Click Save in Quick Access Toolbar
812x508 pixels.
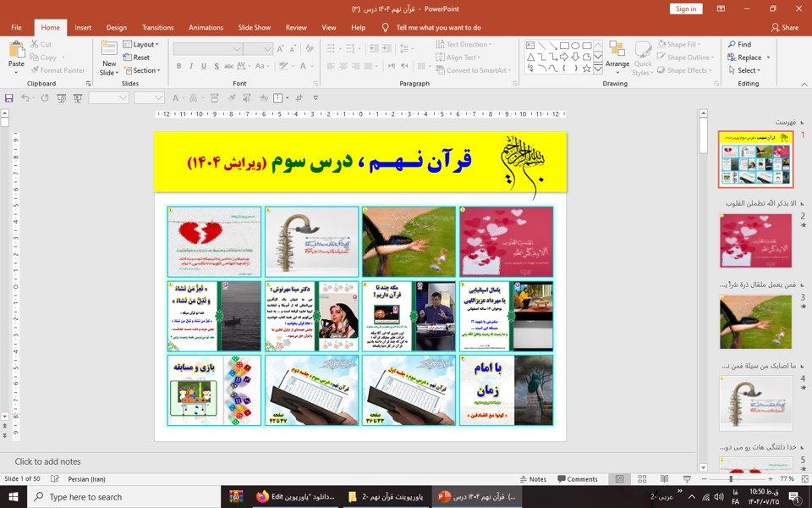coord(9,98)
